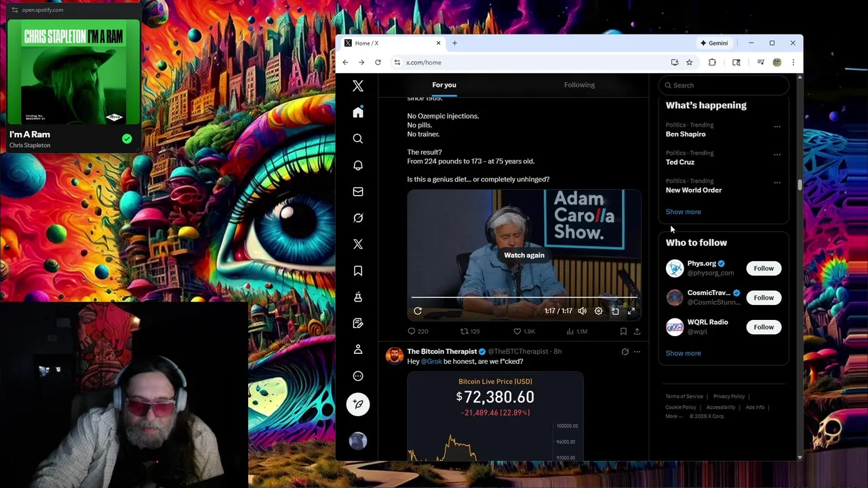The width and height of the screenshot is (868, 488).
Task: Click the video progress bar
Action: coord(524,297)
